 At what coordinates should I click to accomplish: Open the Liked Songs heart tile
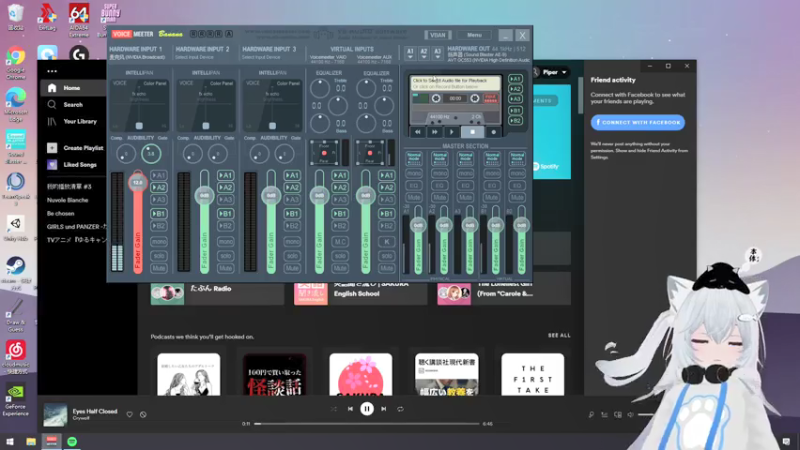click(x=52, y=165)
